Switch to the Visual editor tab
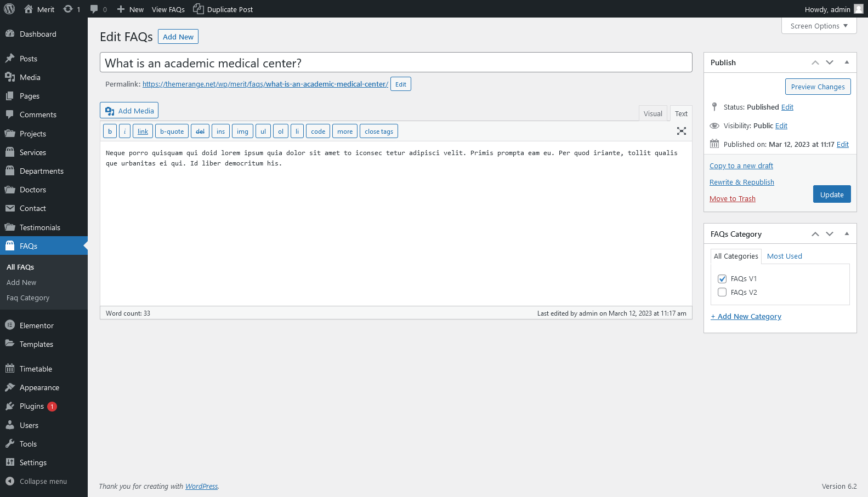This screenshot has width=868, height=497. tap(653, 113)
